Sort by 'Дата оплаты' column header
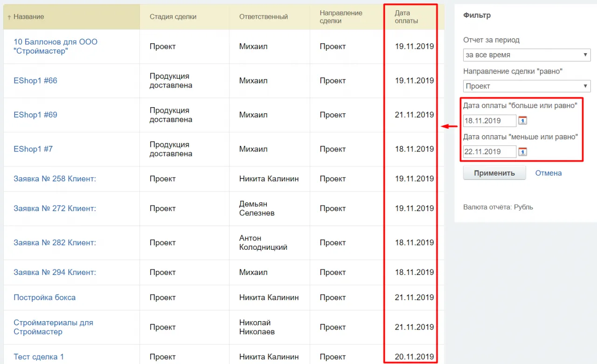597x364 pixels. pos(406,17)
